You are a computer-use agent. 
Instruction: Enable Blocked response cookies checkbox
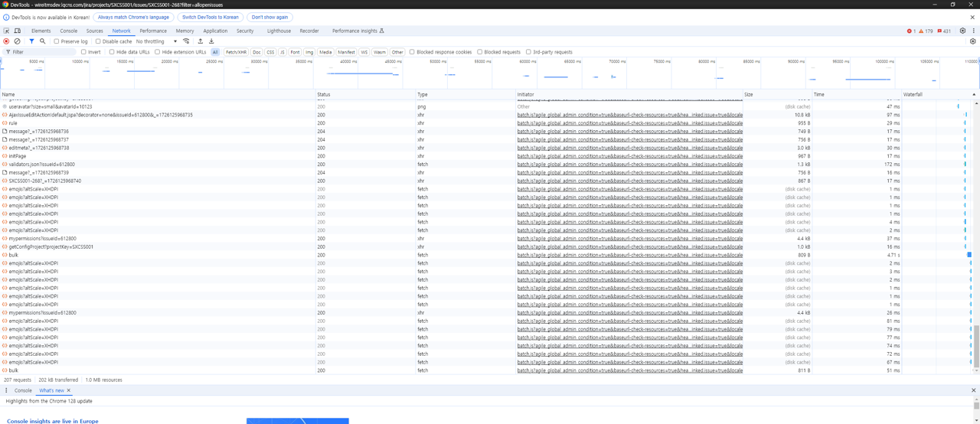(x=412, y=52)
